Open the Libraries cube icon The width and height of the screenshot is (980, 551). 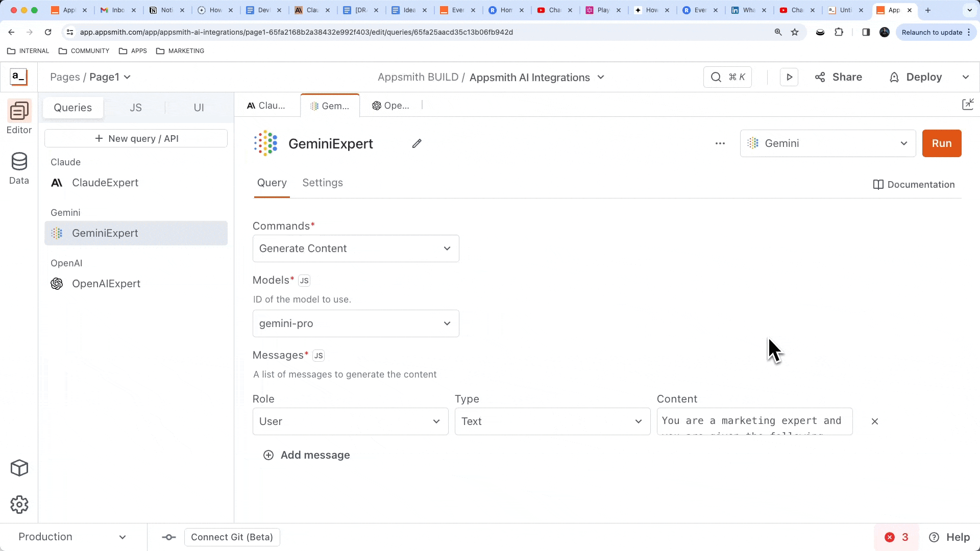click(19, 468)
